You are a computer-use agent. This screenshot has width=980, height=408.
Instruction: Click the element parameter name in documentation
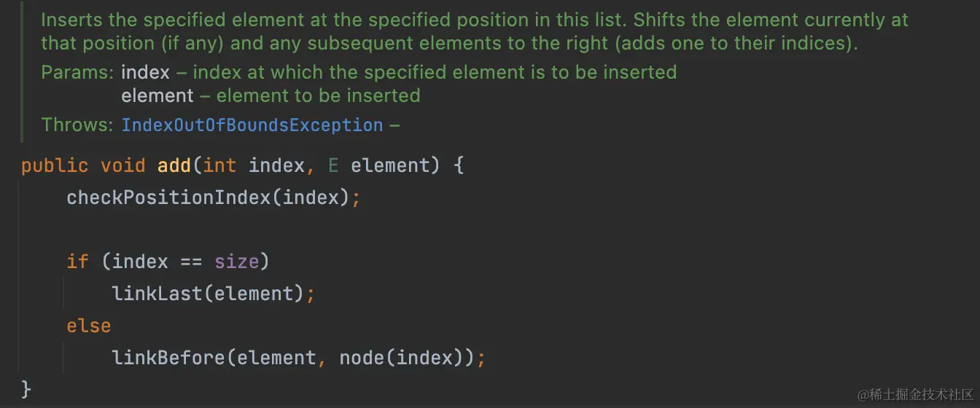coord(157,95)
